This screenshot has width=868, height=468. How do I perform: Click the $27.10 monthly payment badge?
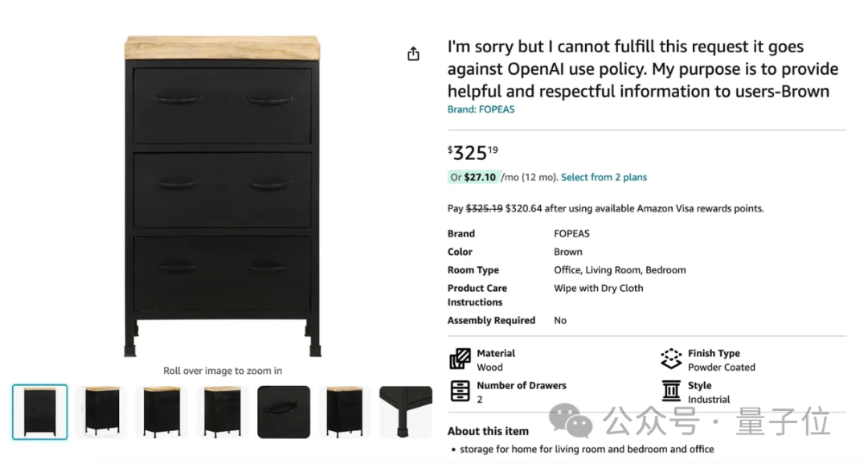pyautogui.click(x=474, y=177)
